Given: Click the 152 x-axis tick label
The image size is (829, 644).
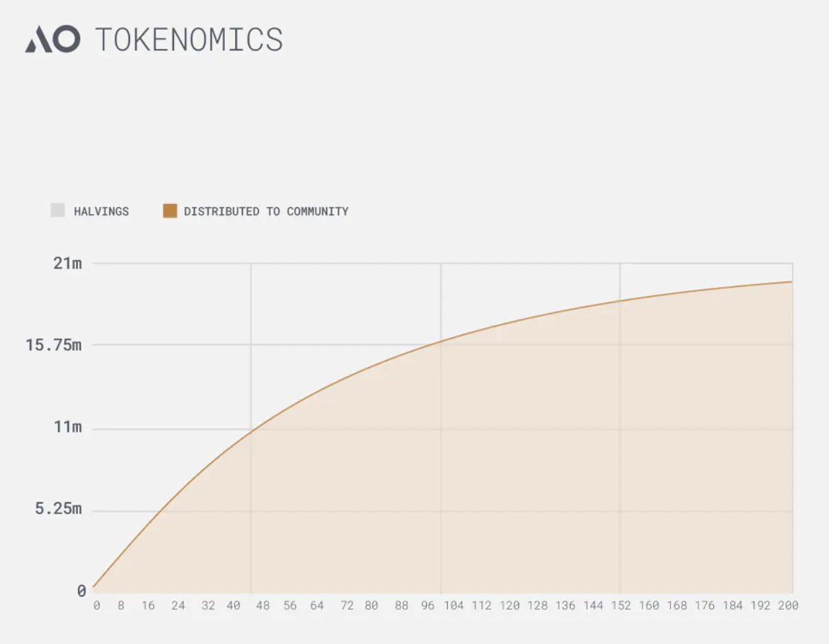Looking at the screenshot, I should (620, 606).
